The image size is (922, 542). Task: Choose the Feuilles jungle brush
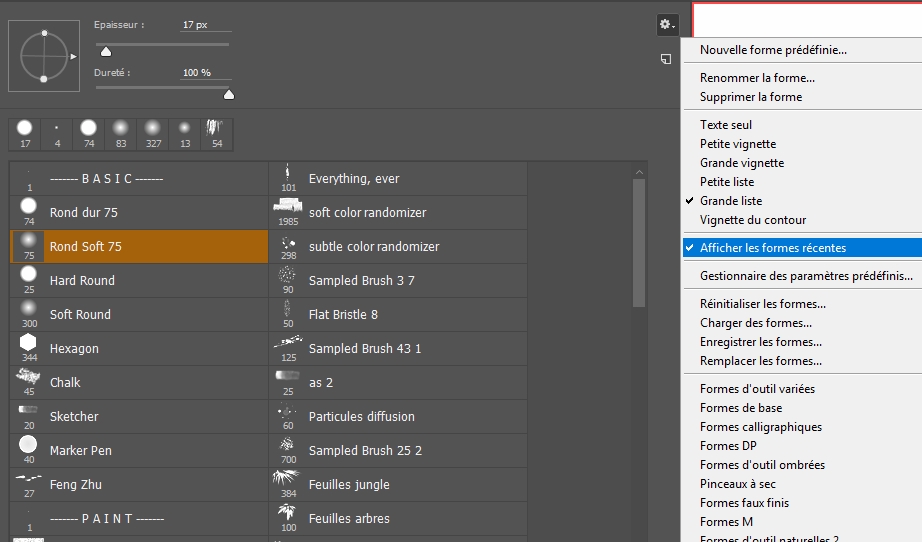[397, 484]
